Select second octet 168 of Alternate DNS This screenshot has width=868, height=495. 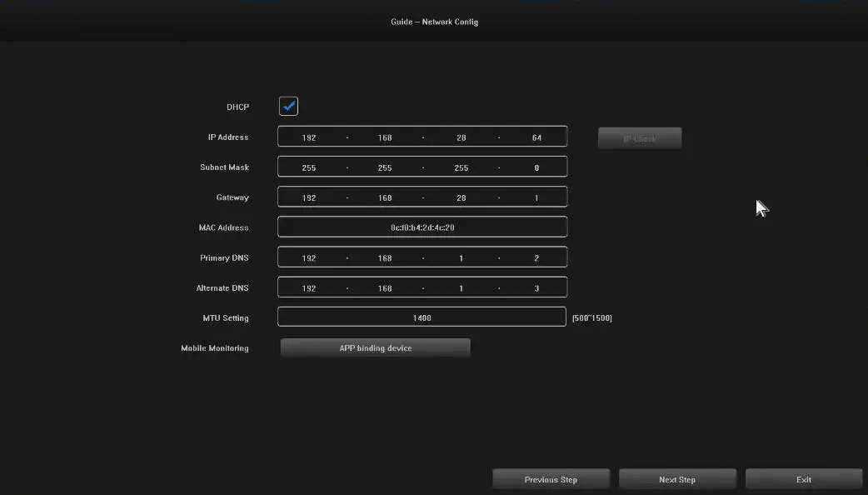click(x=385, y=288)
